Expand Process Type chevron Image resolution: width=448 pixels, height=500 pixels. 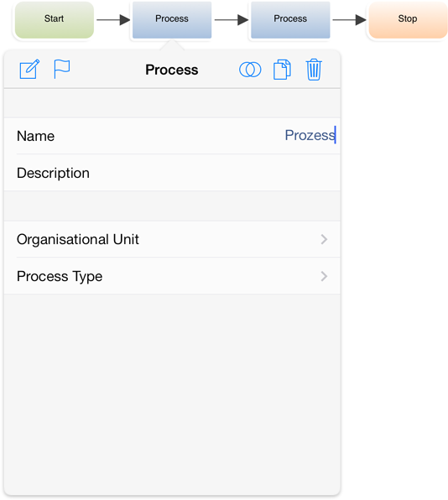(x=324, y=276)
